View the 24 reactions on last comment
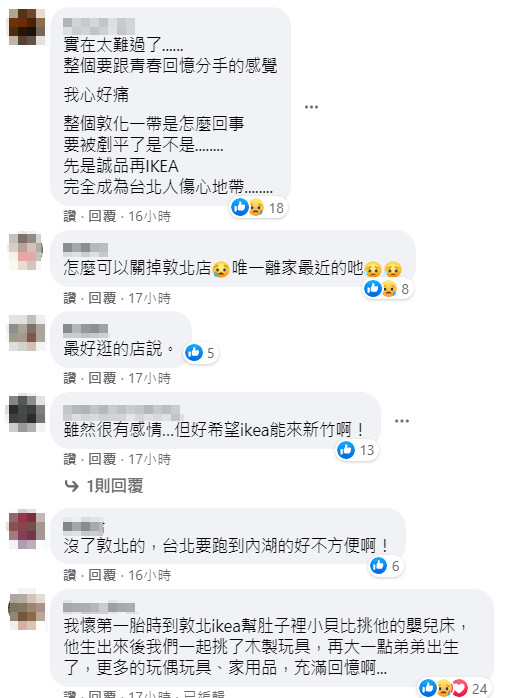 [454, 688]
